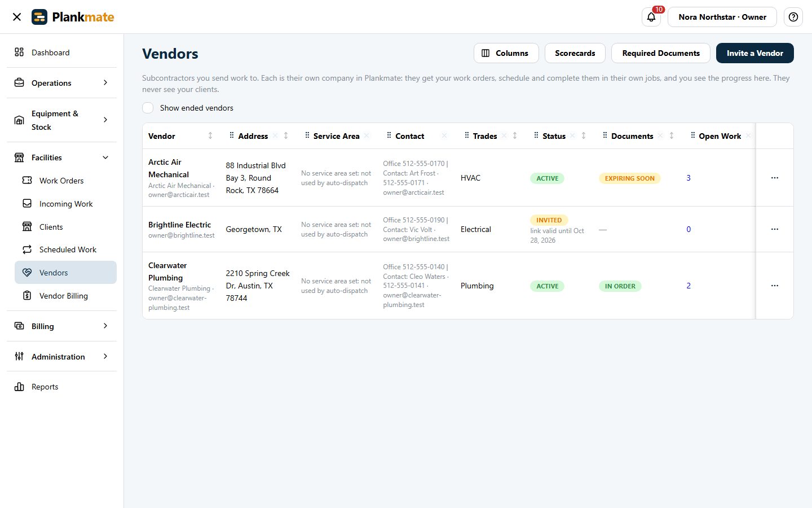This screenshot has height=508, width=812.
Task: Open the notifications bell
Action: (651, 17)
